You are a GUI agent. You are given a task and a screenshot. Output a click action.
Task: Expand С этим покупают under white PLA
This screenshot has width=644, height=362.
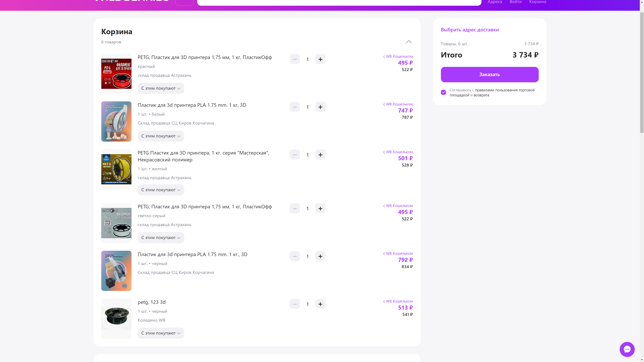pos(161,136)
